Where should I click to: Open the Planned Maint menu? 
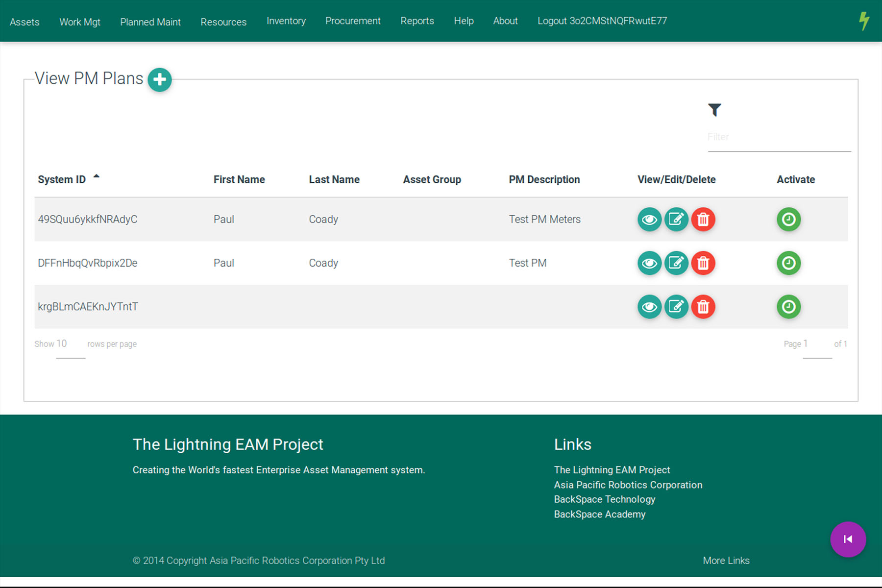point(150,22)
